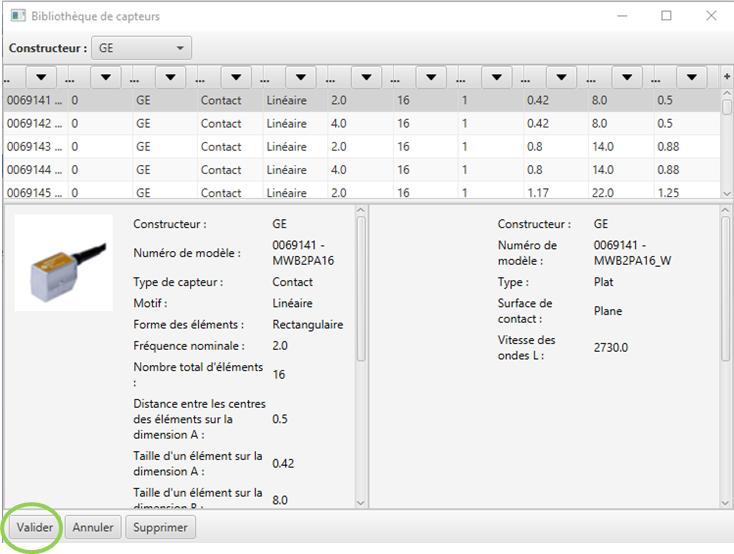Select row 0069143 in sensor table
The width and height of the screenshot is (734, 554).
(361, 147)
